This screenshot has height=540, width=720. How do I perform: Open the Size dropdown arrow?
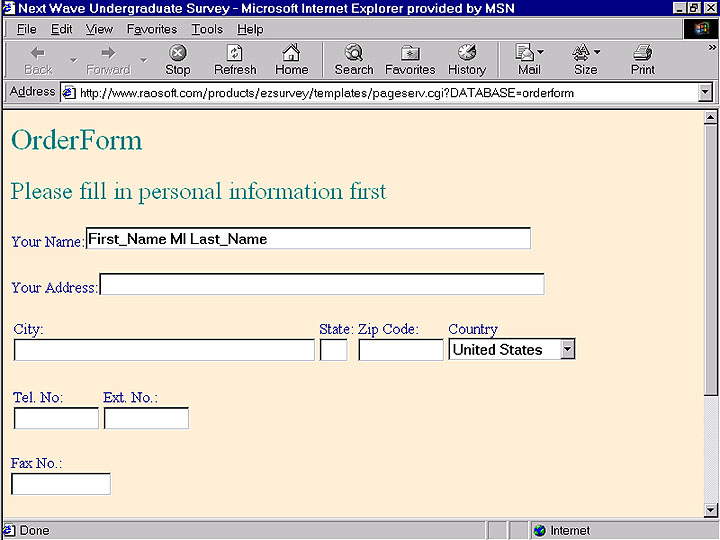coord(597,52)
